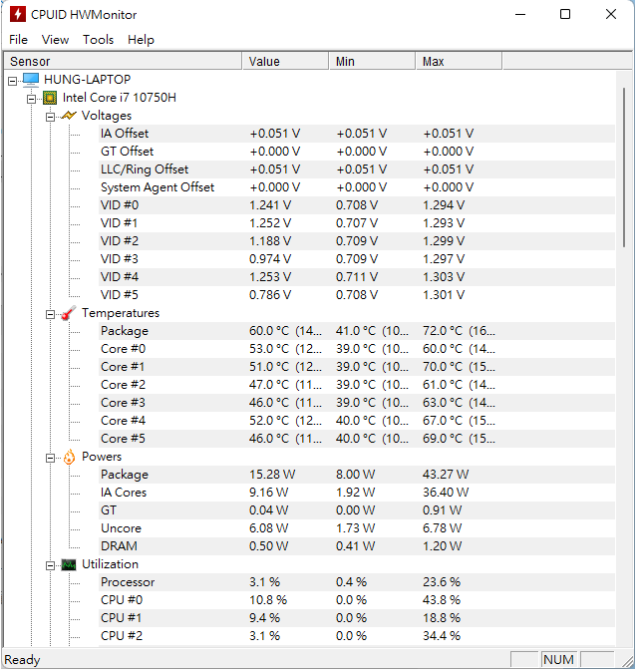Select the Core #4 temperature row
The height and width of the screenshot is (672, 638).
(357, 421)
